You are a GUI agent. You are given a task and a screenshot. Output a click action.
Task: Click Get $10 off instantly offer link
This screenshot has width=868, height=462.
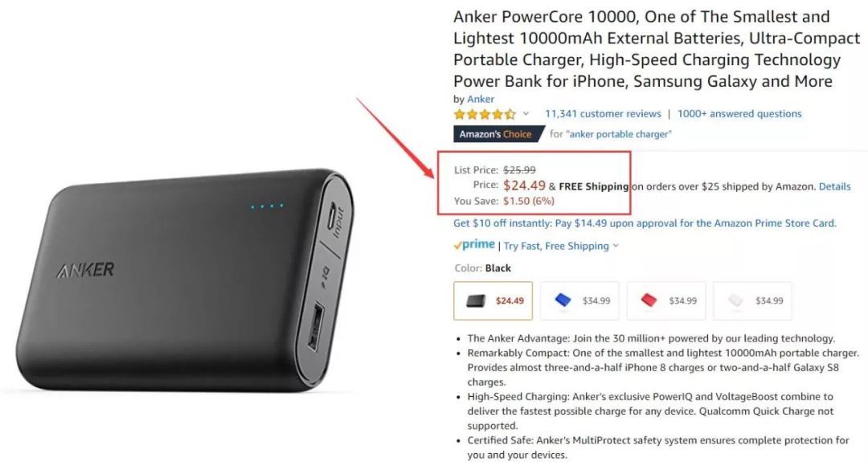point(645,223)
